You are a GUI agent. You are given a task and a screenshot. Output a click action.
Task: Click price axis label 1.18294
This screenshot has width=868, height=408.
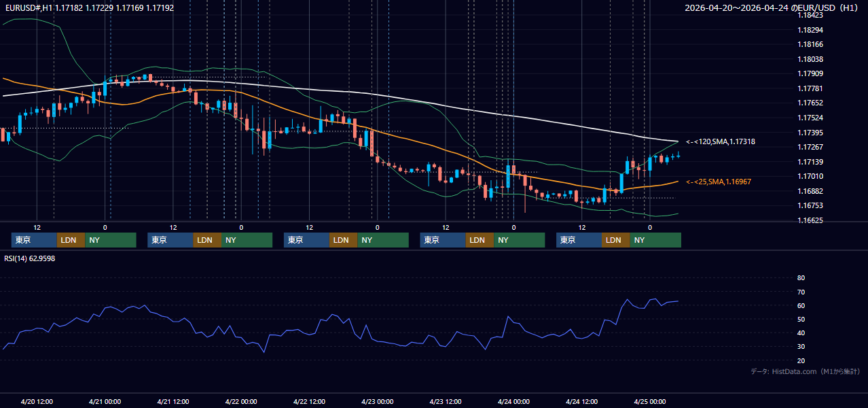pos(811,30)
